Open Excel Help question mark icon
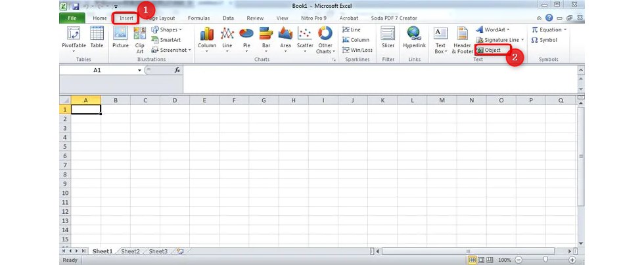 549,18
